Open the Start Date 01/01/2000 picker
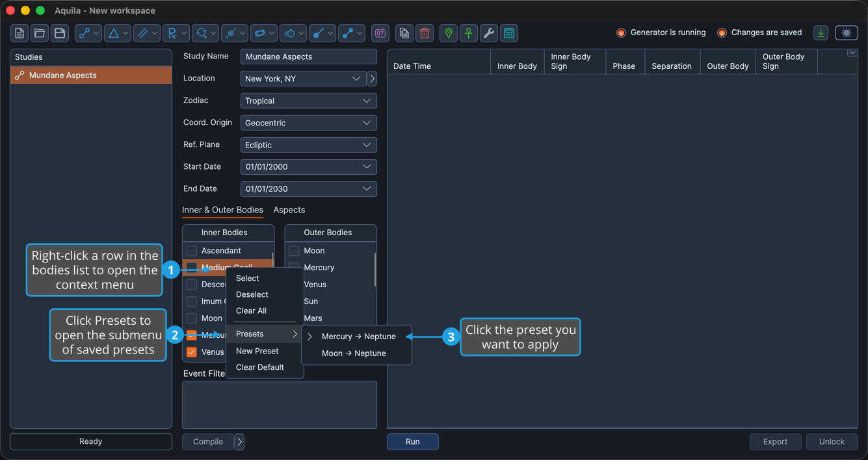The height and width of the screenshot is (460, 868). click(x=309, y=167)
